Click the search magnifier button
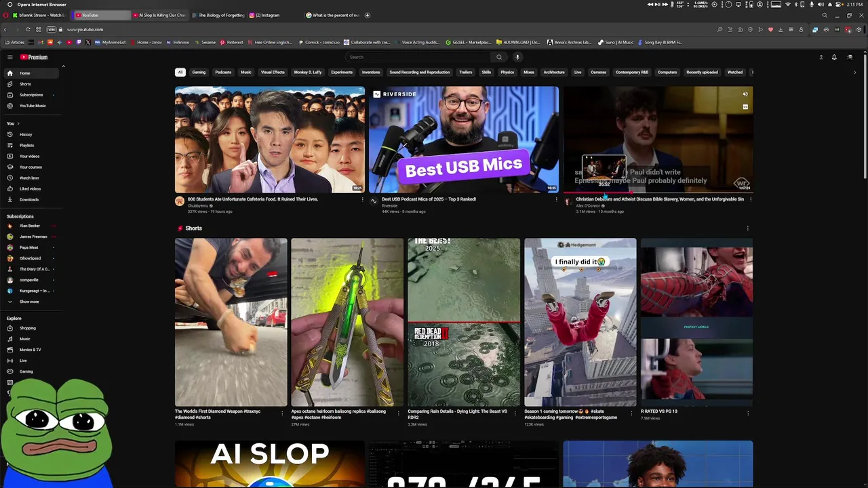Image resolution: width=868 pixels, height=488 pixels. click(499, 57)
